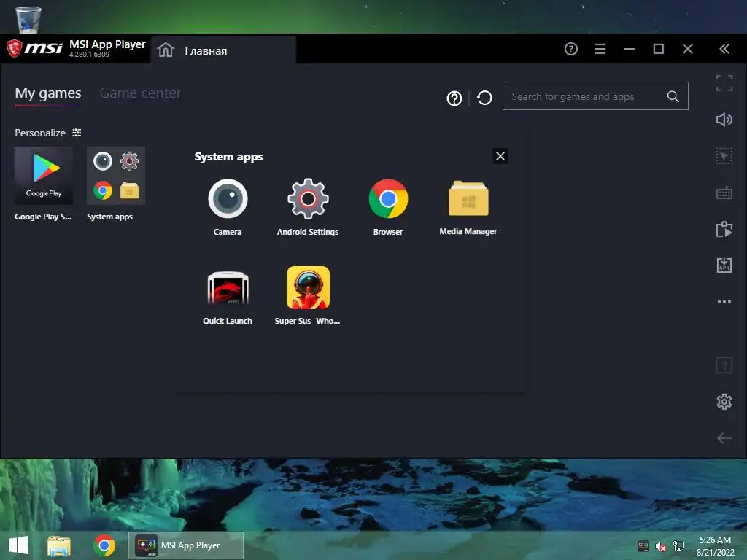The height and width of the screenshot is (560, 747).
Task: Open sidebar question mark guide
Action: 724,366
